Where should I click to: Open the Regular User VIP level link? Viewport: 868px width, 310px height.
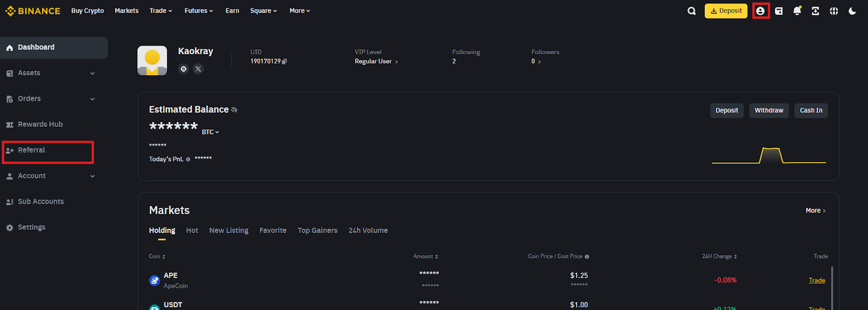coord(376,62)
